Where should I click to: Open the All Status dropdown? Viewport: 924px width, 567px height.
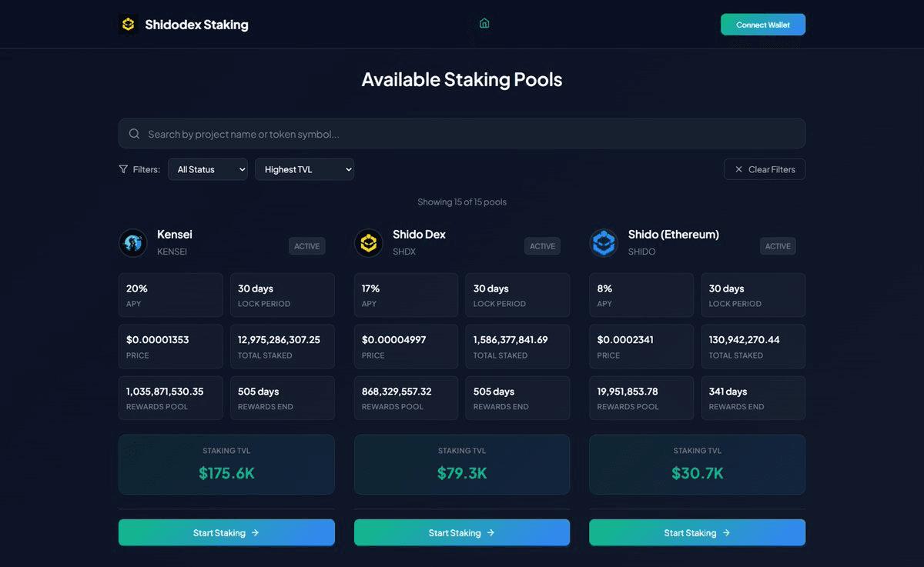(208, 169)
